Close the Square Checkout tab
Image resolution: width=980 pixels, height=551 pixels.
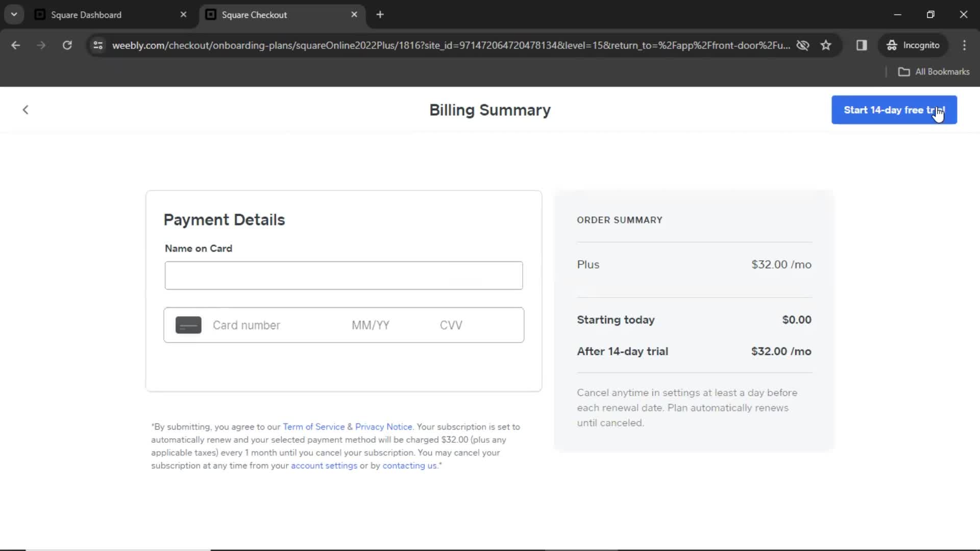click(x=354, y=15)
